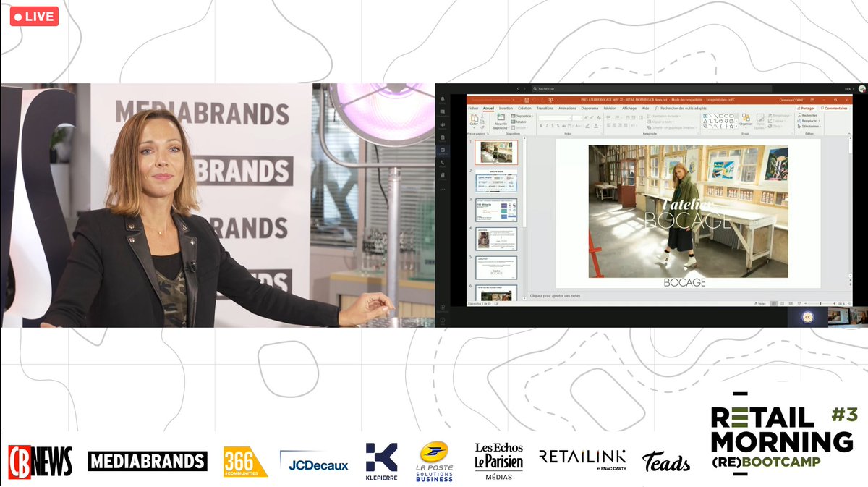
Task: Click the notes field 'Cliquez pour ajouter des notes'
Action: click(x=555, y=295)
